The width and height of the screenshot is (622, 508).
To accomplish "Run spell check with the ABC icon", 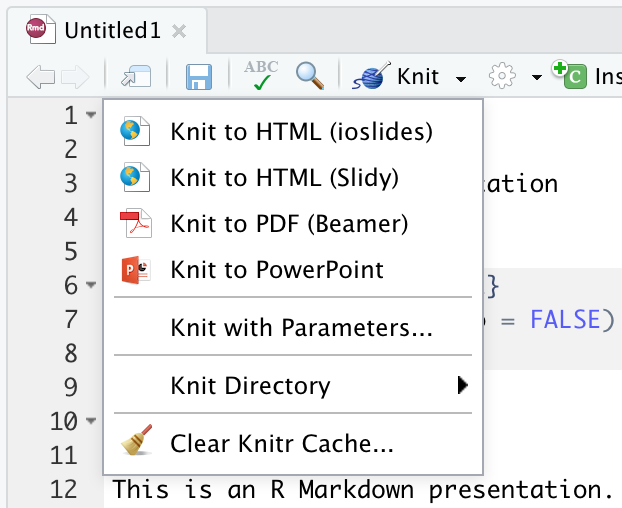I will click(261, 76).
